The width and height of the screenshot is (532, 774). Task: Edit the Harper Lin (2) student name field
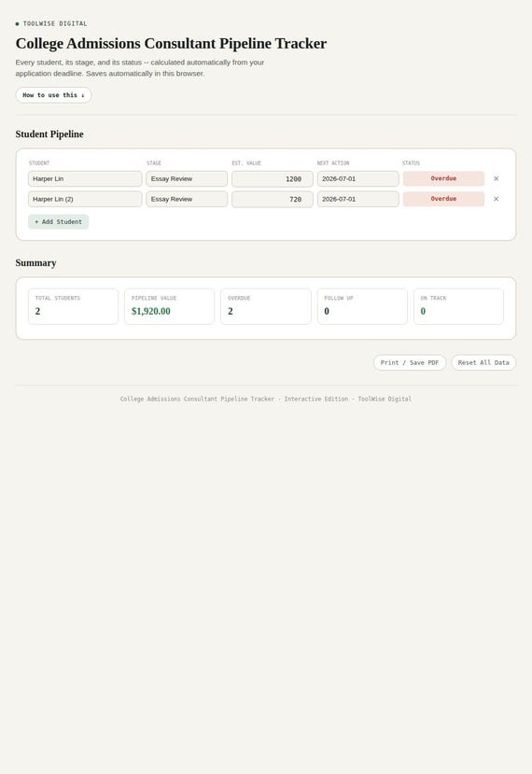tap(85, 199)
